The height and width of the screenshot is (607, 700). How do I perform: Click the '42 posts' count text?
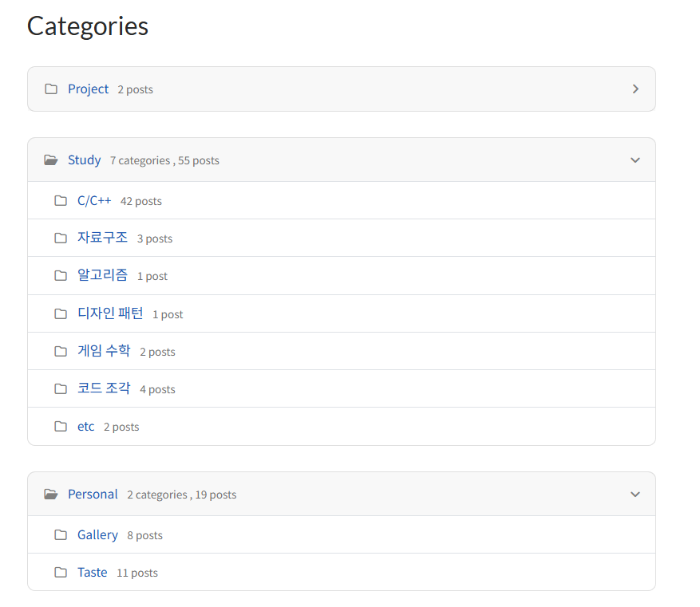pyautogui.click(x=141, y=202)
